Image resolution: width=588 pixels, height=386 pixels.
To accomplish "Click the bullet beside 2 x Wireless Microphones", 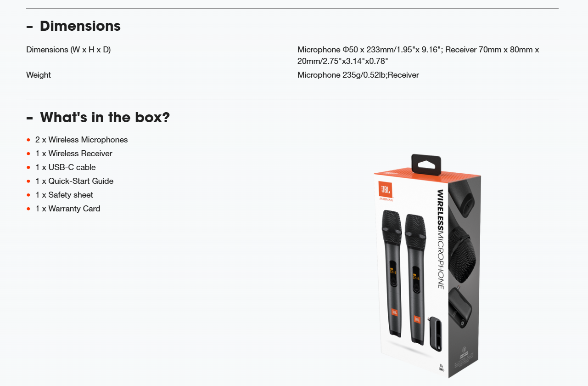I will [x=28, y=140].
